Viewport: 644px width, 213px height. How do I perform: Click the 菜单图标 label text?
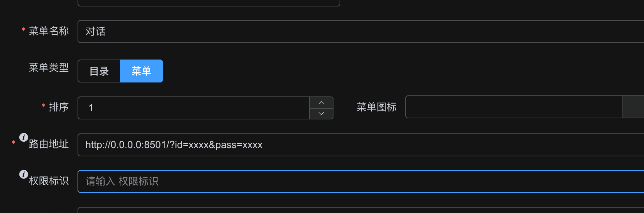tap(377, 107)
